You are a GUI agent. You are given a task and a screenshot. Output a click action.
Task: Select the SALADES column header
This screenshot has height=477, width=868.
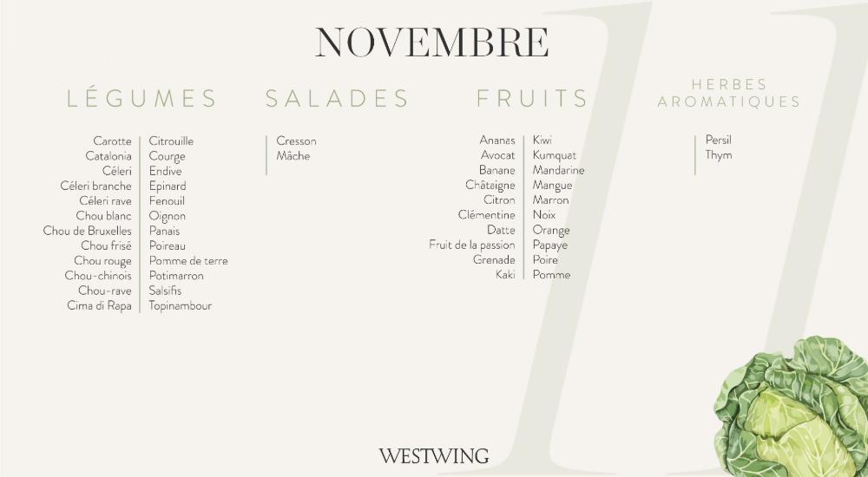tap(337, 99)
